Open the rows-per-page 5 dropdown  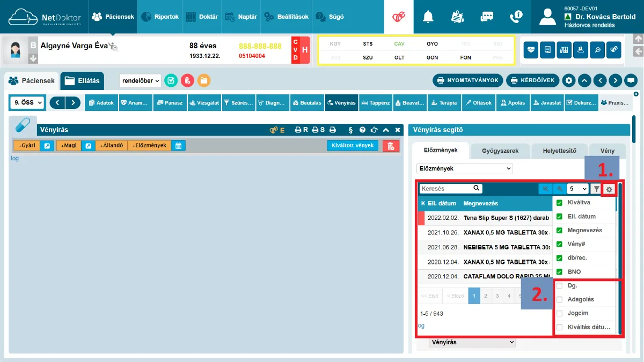pos(578,189)
